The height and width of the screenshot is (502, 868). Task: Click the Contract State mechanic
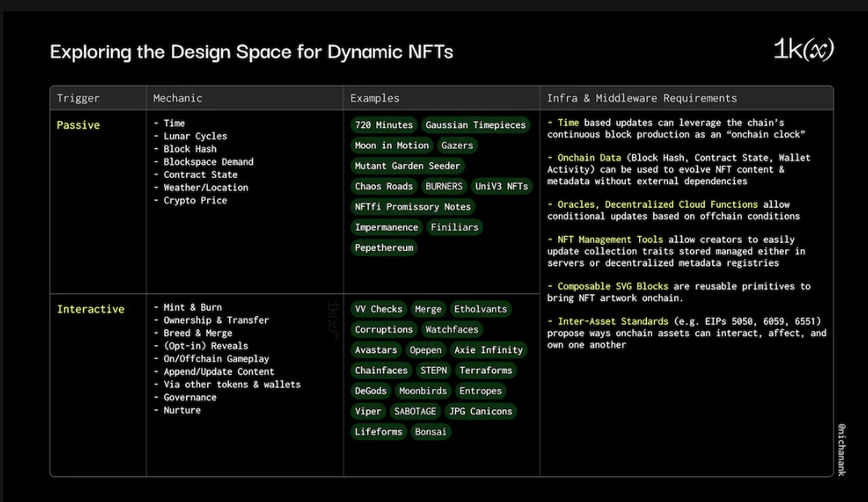(201, 175)
